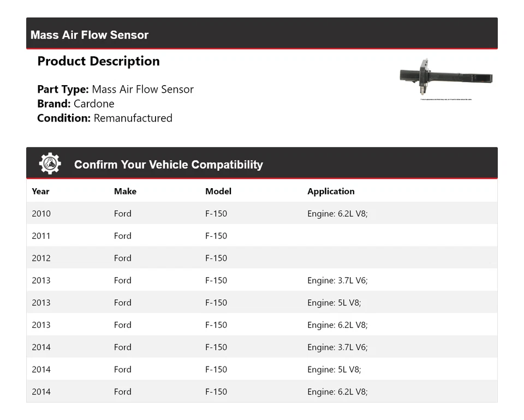Click the Condition: Remanufactured text
524x420 pixels.
105,118
